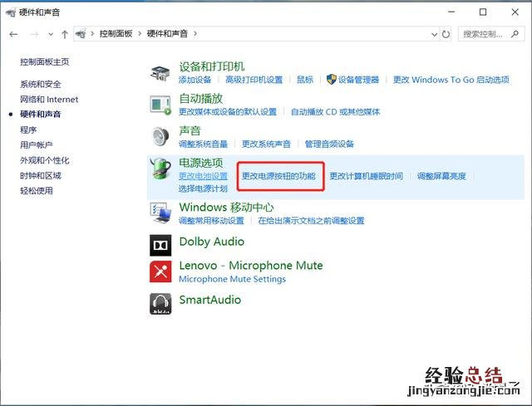Screen dimensions: 532x406
Task: Open Lenovo Microphone Mute icon
Action: (x=160, y=271)
